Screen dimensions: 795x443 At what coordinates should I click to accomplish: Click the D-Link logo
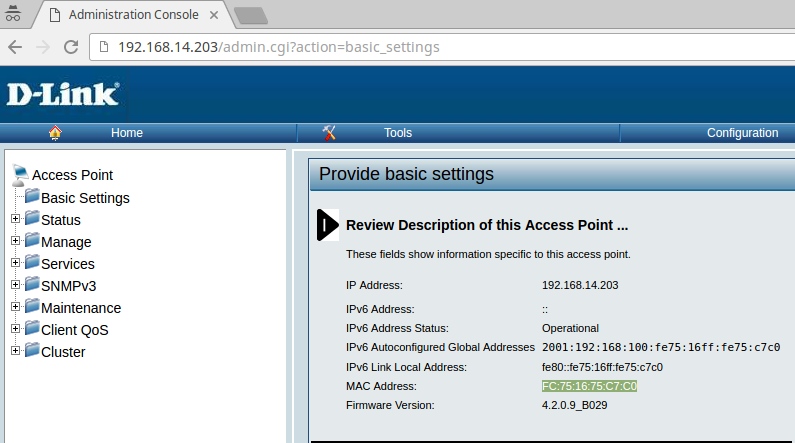point(62,95)
